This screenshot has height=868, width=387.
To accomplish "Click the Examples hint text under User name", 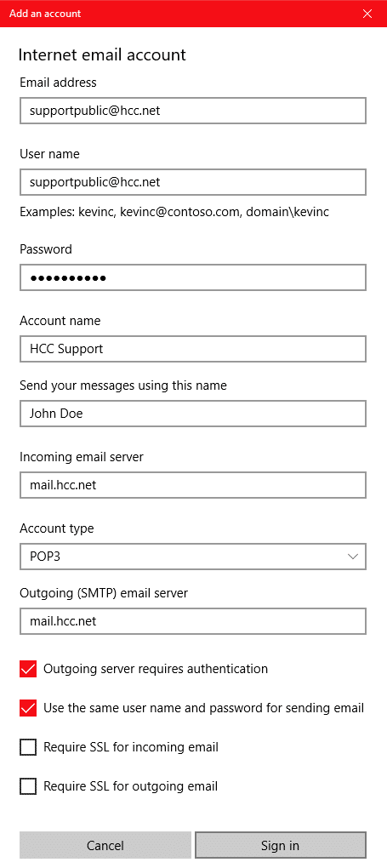I will pyautogui.click(x=174, y=212).
